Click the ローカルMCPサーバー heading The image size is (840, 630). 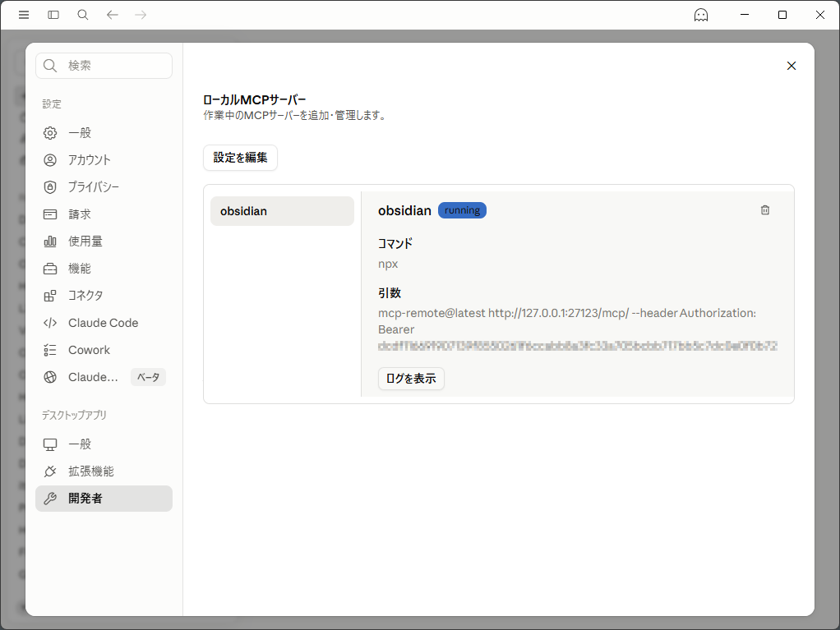pyautogui.click(x=255, y=100)
